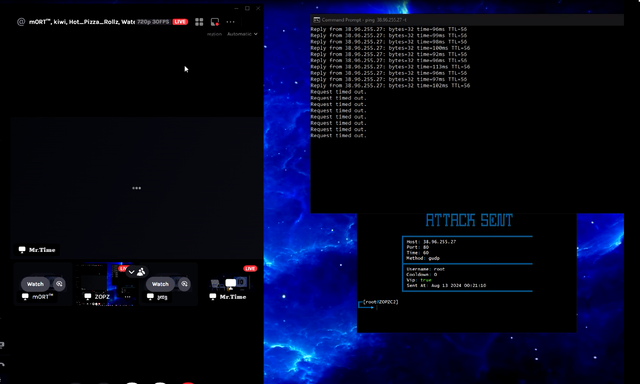
Task: Click the ZOPZ name label on tile
Action: coord(98,297)
